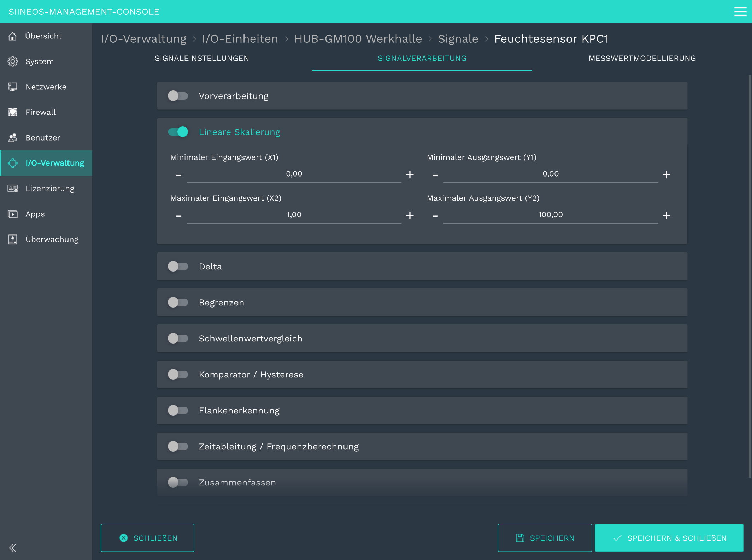Enable the Vorverarbeitung toggle
The width and height of the screenshot is (752, 560).
tap(178, 96)
